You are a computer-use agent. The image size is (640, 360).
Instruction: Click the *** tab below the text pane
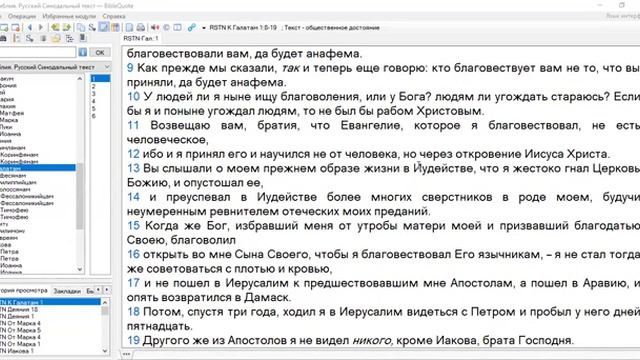(x=127, y=354)
